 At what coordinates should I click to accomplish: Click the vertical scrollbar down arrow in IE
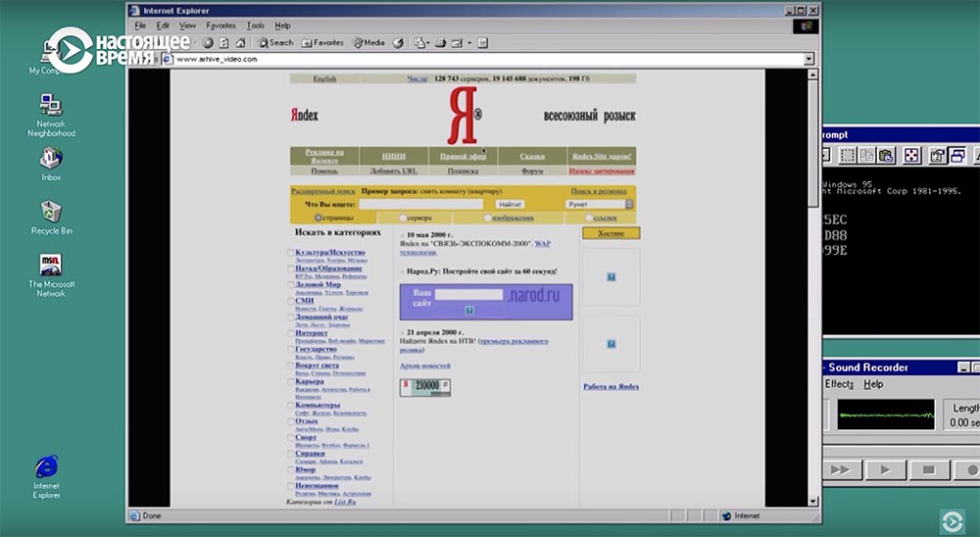(812, 501)
